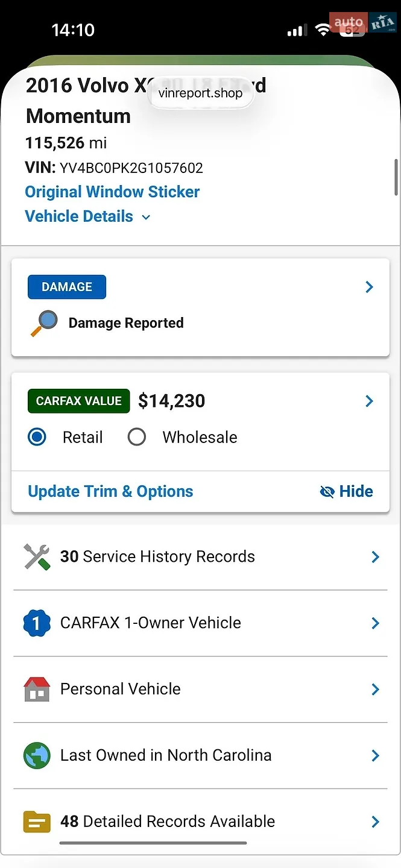Click the magnifying glass Damage Reported icon

45,323
